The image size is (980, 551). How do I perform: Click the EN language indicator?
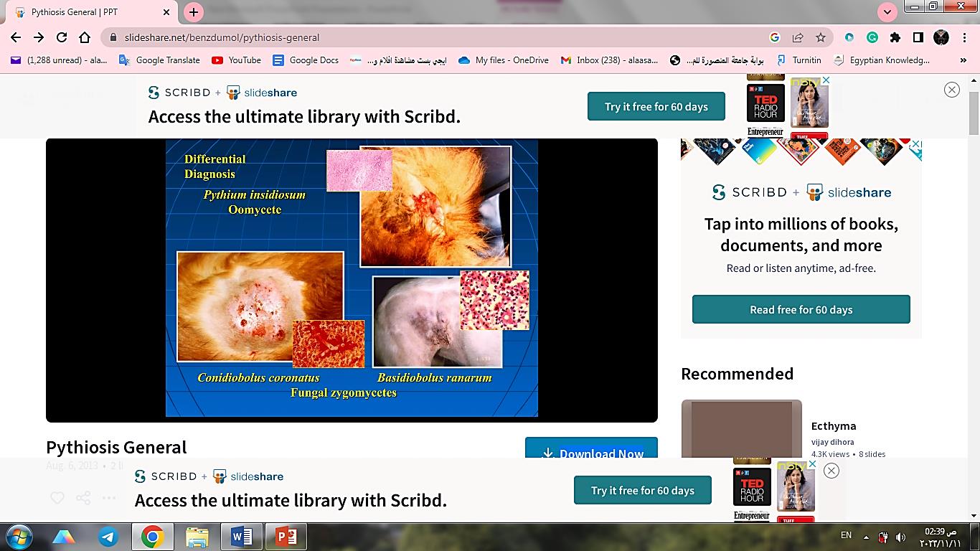click(846, 535)
